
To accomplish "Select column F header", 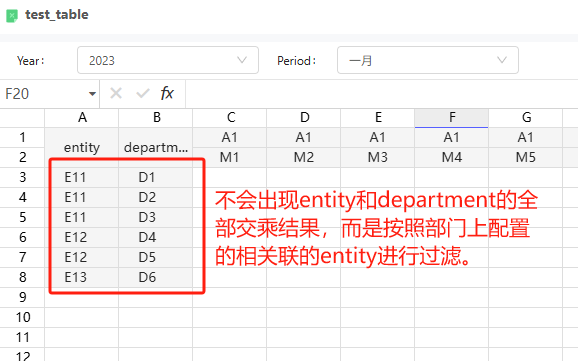I will [452, 118].
